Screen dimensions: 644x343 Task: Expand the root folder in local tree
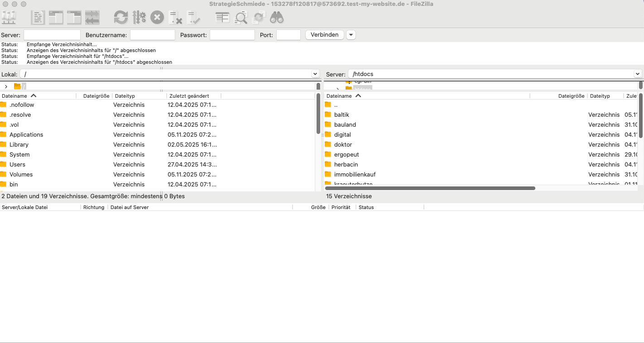(6, 86)
